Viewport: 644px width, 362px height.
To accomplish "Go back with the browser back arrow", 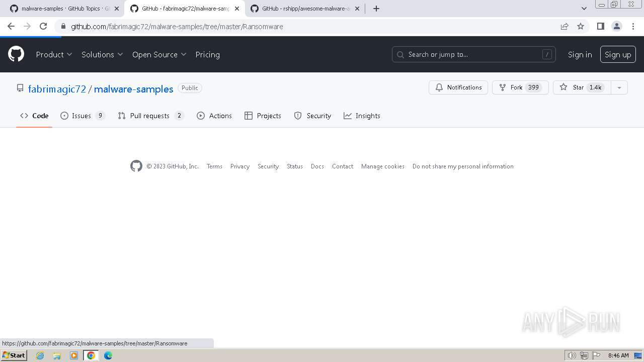I will point(11,26).
